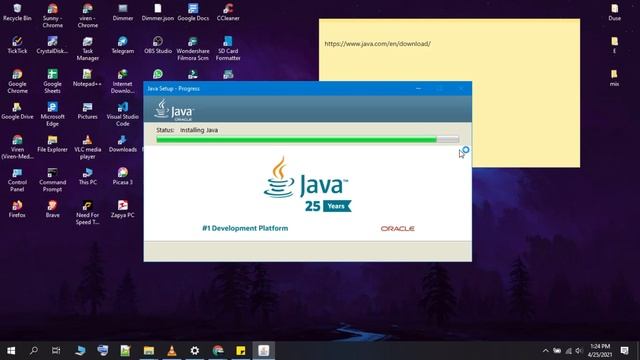Launch the Picasa 3 desktop icon
This screenshot has height=360, width=640.
click(x=123, y=176)
